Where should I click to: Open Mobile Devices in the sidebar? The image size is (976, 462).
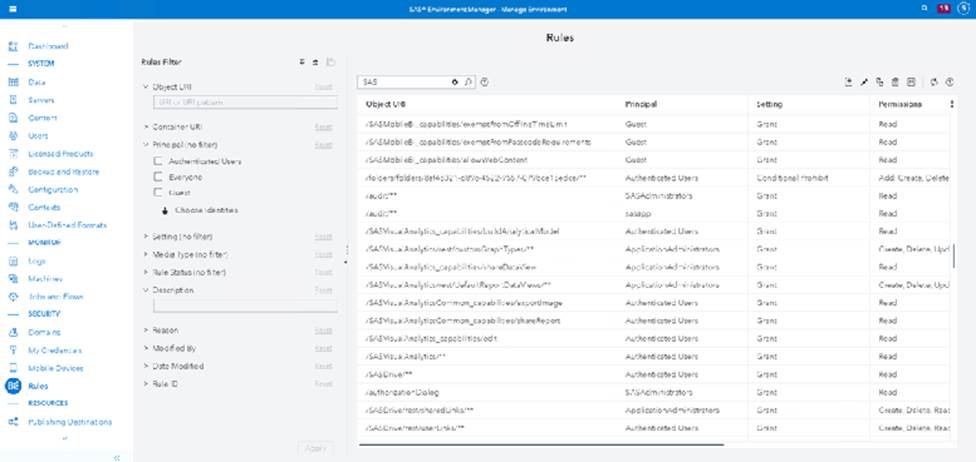click(x=55, y=369)
